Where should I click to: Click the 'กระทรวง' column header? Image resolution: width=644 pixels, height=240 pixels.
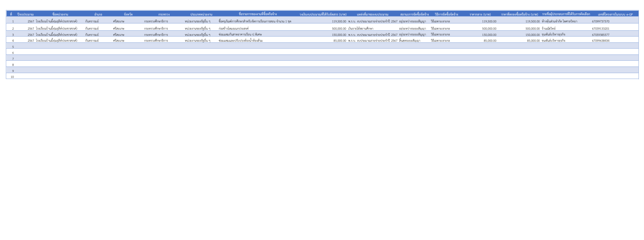pyautogui.click(x=164, y=14)
